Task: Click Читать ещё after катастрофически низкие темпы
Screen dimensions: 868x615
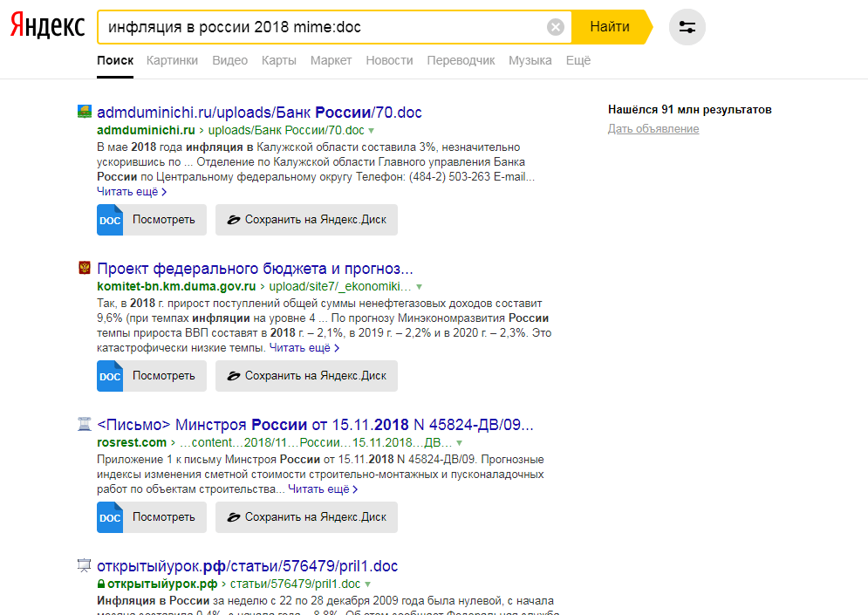Action: tap(304, 348)
